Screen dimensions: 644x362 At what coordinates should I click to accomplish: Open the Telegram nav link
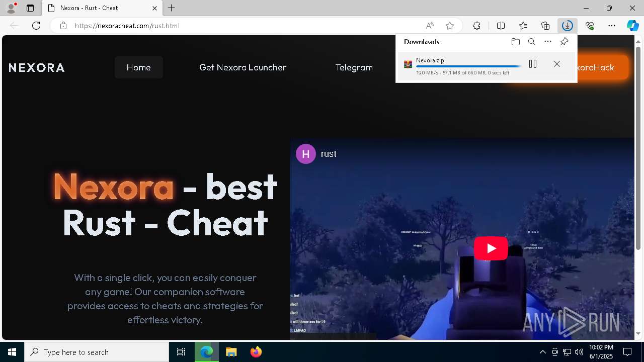tap(354, 67)
